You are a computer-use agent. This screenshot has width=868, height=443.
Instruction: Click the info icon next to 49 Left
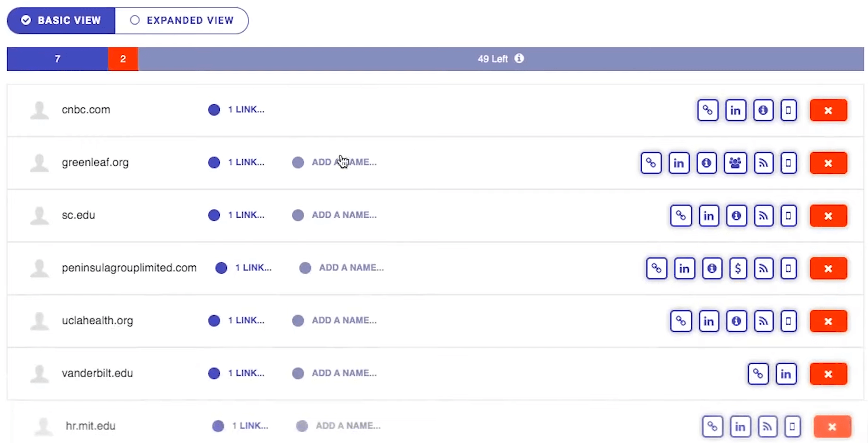pos(519,58)
